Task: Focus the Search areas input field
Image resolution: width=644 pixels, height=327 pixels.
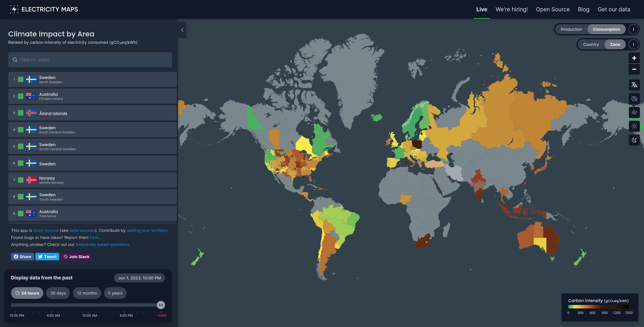Action: (x=90, y=60)
